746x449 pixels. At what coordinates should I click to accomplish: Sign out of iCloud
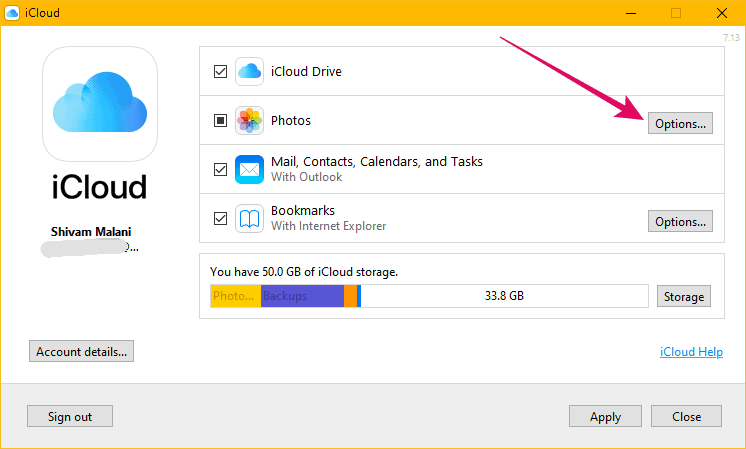(70, 416)
